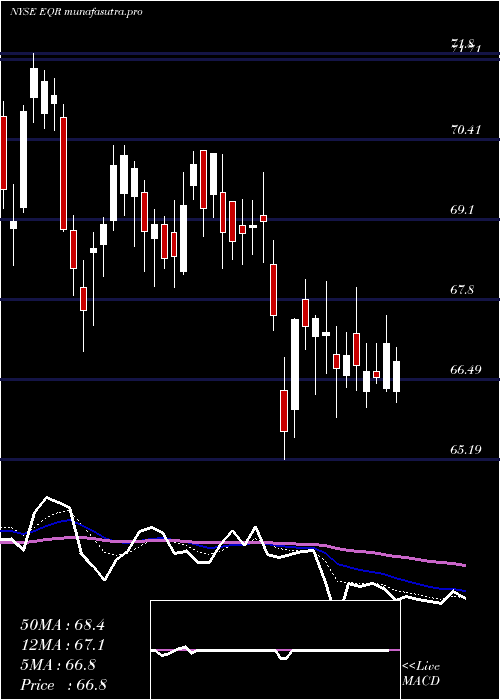Click the 'NYSE EQR munafasutra.pro' title text

(x=76, y=12)
